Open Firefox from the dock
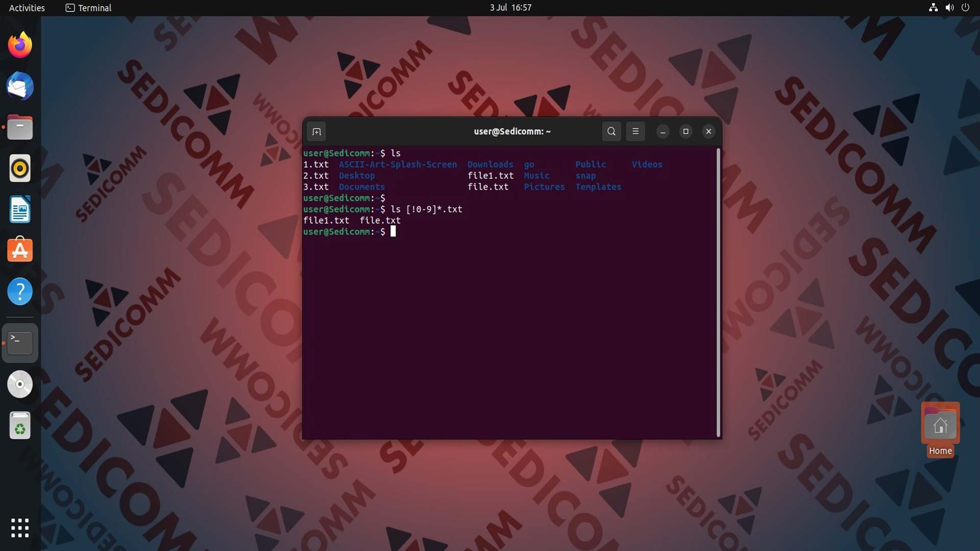980x551 pixels. (x=20, y=45)
